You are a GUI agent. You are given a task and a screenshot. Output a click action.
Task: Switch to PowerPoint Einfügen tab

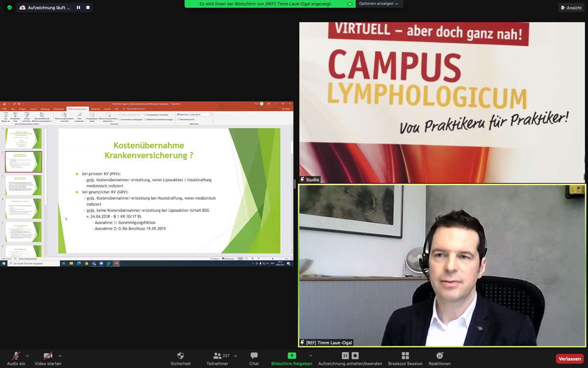click(x=23, y=109)
